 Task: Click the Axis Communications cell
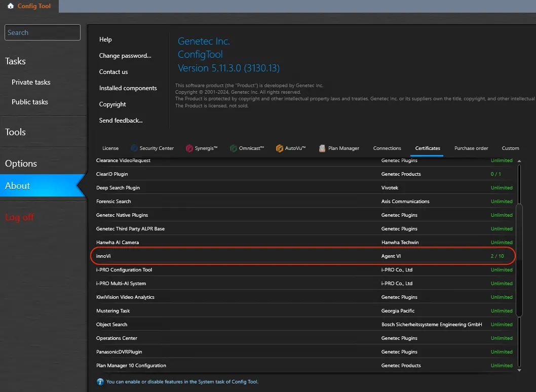click(x=405, y=201)
